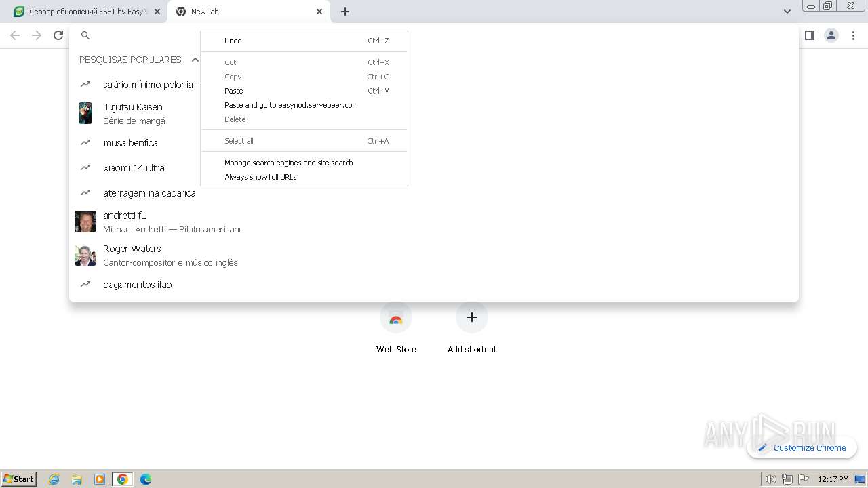Choose Paste in the context menu
Screen dimensions: 868x488
coord(304,91)
